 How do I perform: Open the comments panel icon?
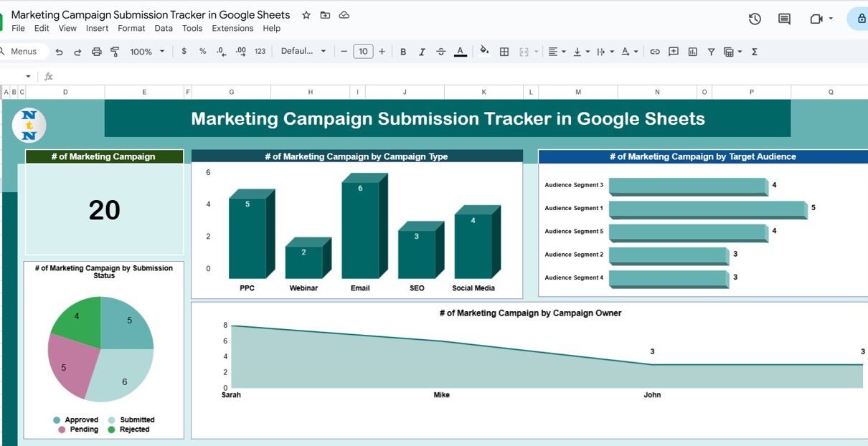[784, 19]
